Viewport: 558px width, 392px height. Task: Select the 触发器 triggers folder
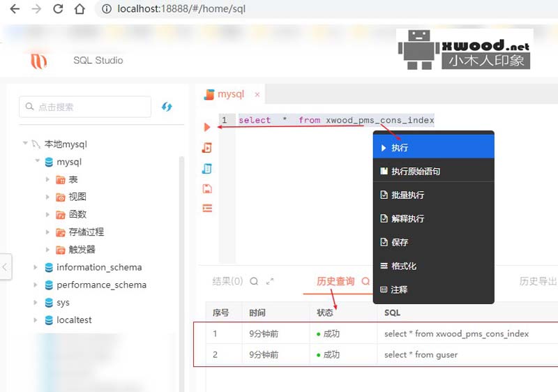point(82,249)
